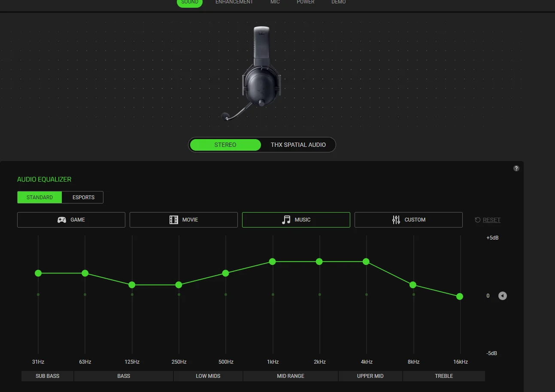Click the 63Hz frequency label

pos(85,362)
